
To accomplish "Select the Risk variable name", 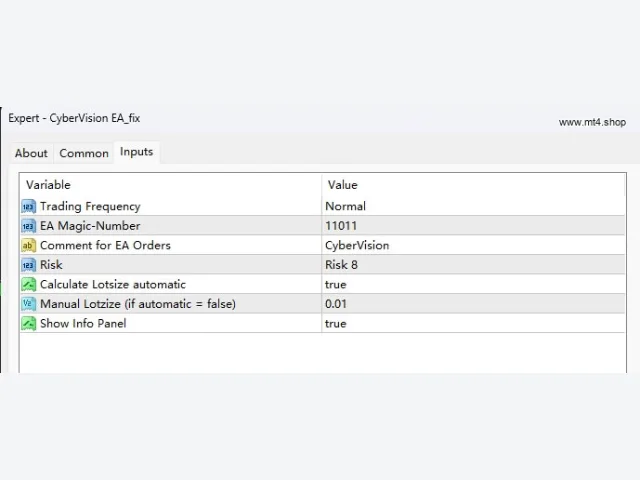I will click(x=51, y=265).
